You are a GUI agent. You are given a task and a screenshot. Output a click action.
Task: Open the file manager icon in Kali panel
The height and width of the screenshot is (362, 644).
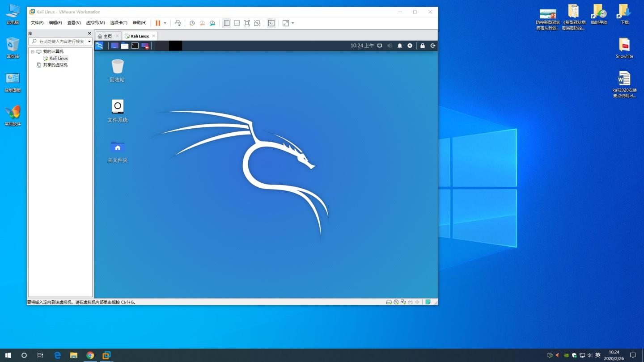[x=125, y=46]
